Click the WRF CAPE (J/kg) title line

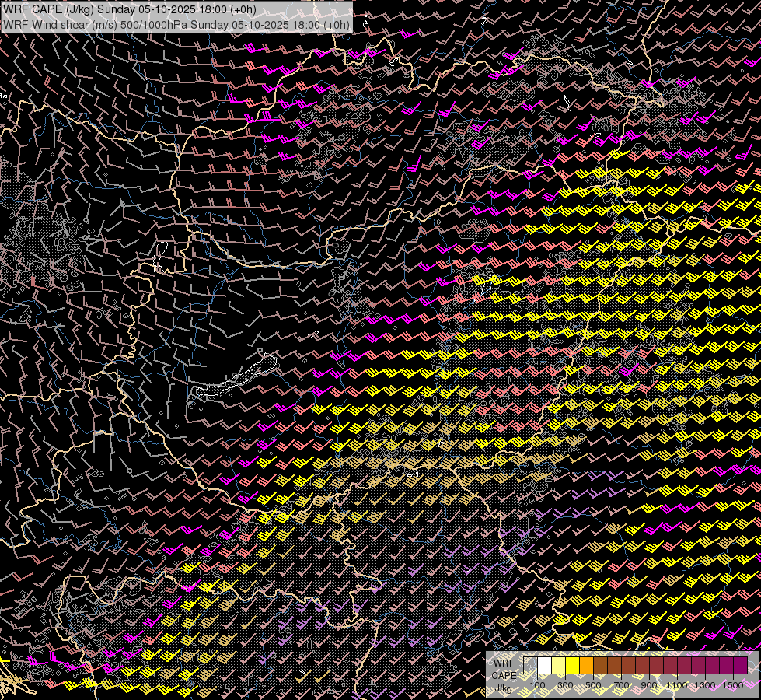[x=130, y=10]
